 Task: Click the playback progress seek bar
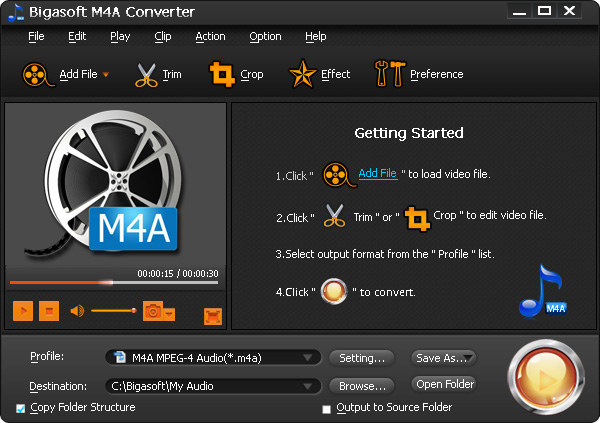[114, 283]
